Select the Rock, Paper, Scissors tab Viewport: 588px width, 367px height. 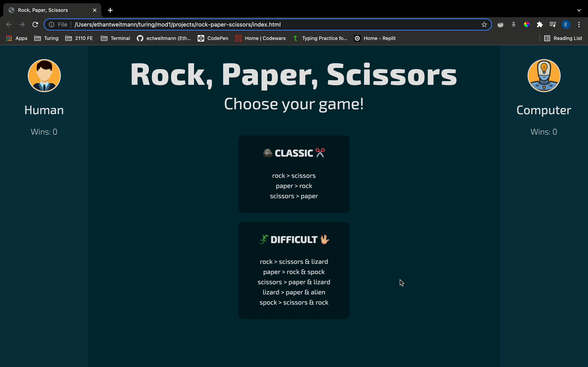(x=49, y=10)
